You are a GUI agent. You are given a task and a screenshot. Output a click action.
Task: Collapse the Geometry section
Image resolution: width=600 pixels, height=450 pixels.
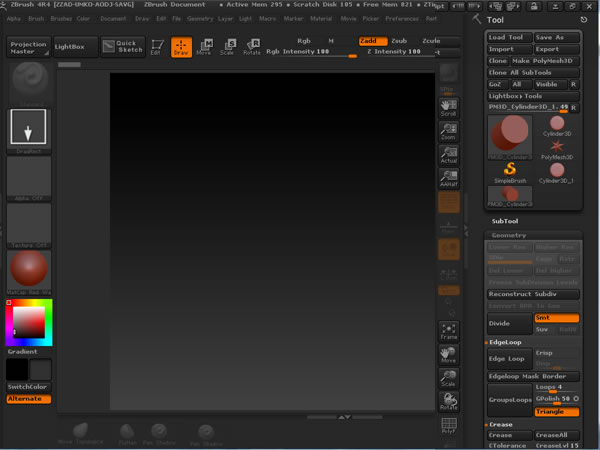[509, 235]
